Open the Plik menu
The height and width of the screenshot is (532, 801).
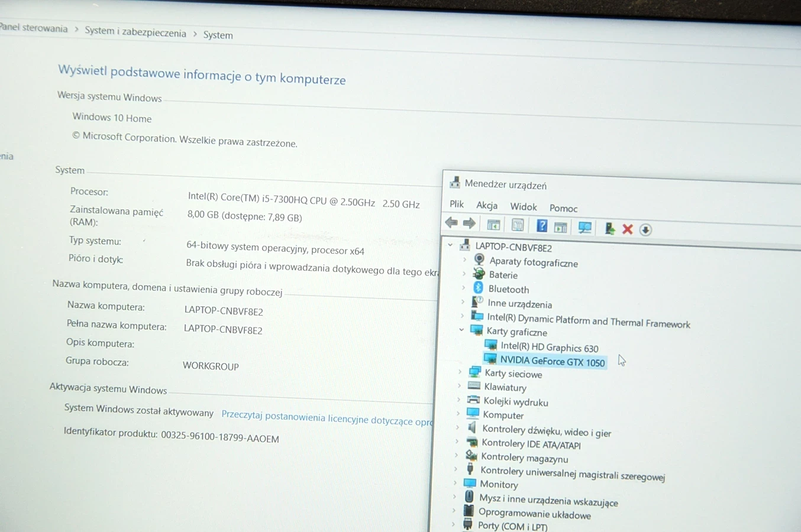(457, 204)
